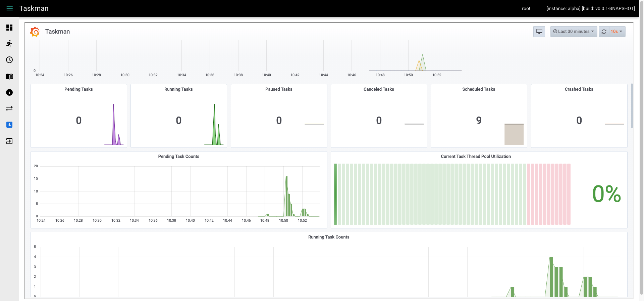Open the info circle icon in sidebar
The image size is (644, 301).
(9, 92)
